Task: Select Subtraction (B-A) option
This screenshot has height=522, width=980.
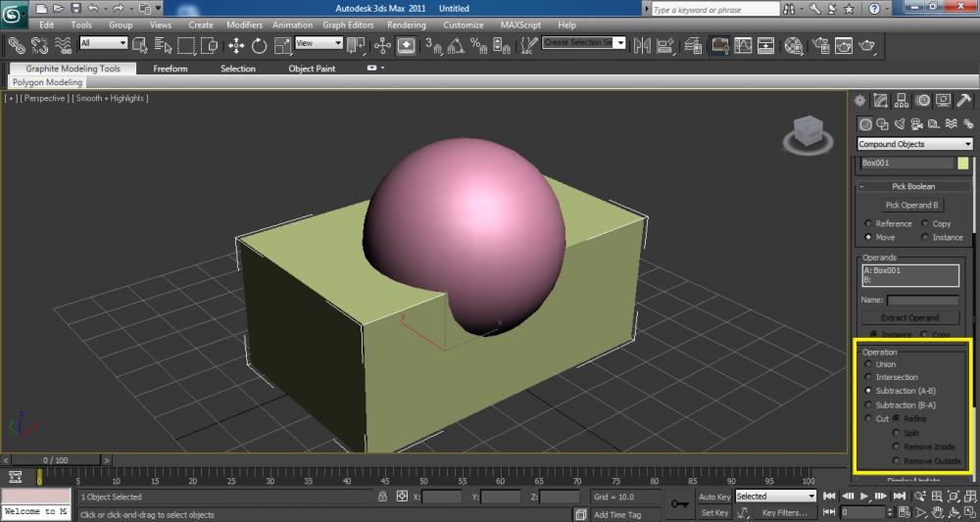Action: 868,404
